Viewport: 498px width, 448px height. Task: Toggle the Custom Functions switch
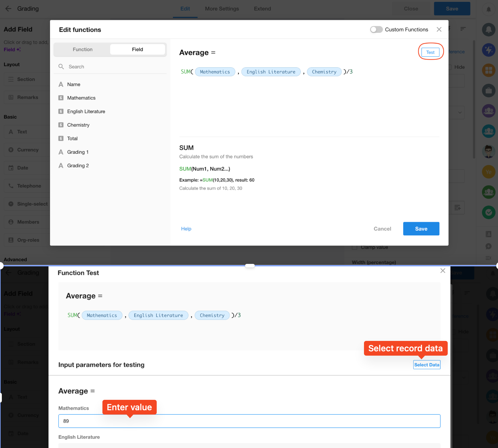click(376, 29)
